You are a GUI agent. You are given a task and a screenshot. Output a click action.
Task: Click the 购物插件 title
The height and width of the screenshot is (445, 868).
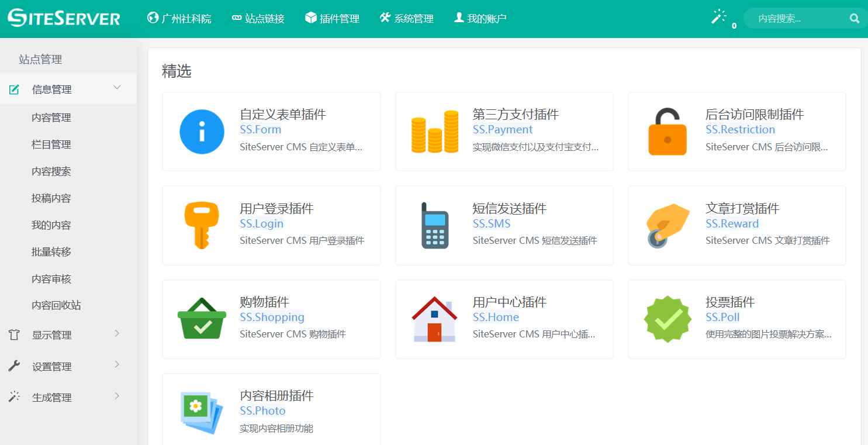click(x=264, y=302)
